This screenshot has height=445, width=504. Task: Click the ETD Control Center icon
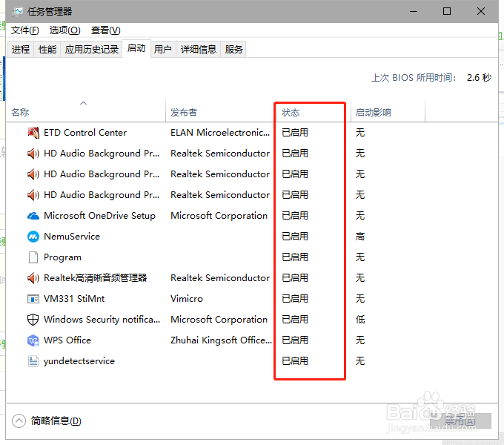point(33,133)
